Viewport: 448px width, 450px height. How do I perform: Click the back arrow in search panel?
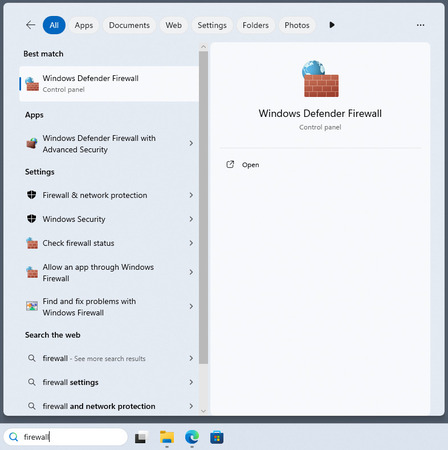click(x=30, y=25)
